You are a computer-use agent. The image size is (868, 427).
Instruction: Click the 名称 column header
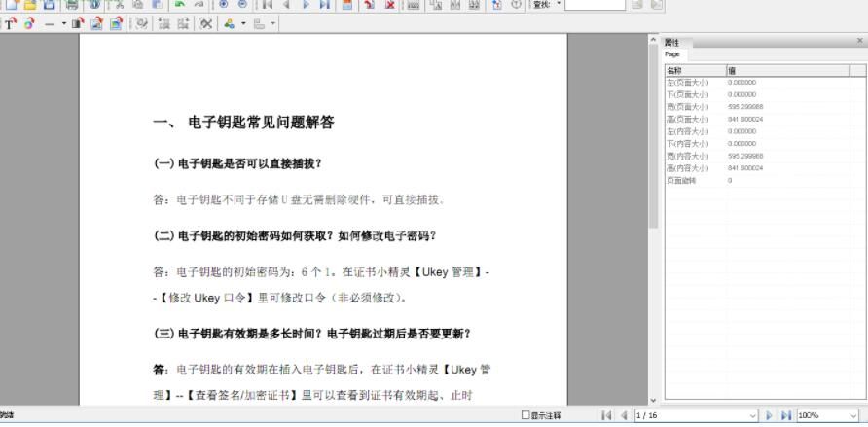pyautogui.click(x=696, y=71)
